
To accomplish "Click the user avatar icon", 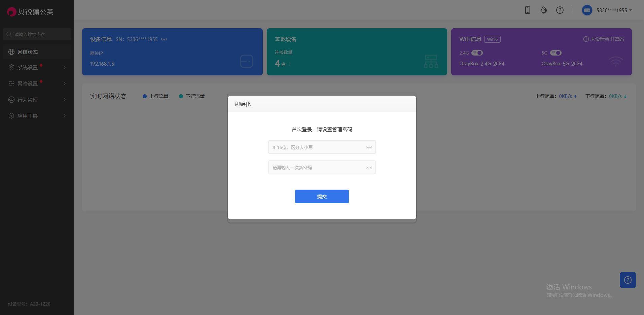I will (x=587, y=10).
